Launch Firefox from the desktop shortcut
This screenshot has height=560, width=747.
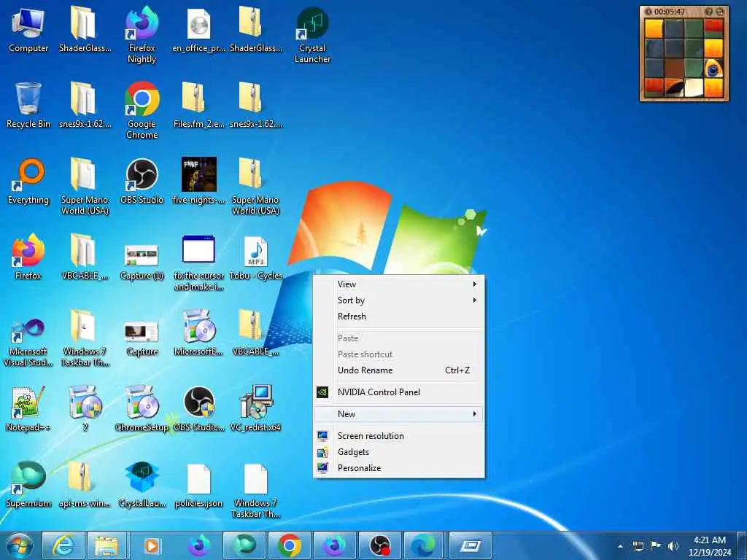[x=28, y=257]
